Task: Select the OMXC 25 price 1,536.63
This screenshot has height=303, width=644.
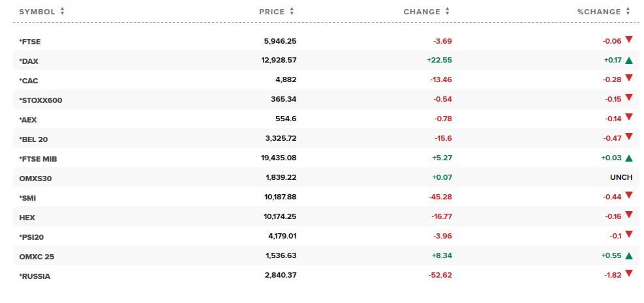Action: (x=281, y=256)
